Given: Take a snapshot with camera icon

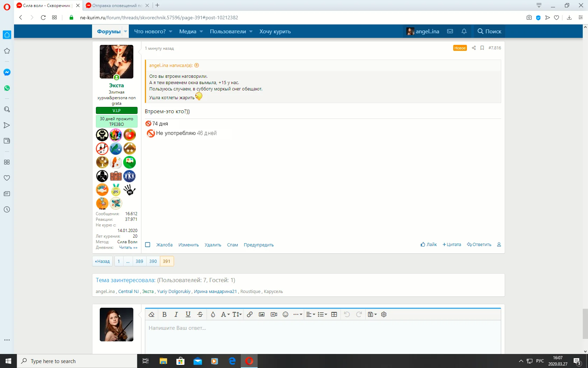Looking at the screenshot, I should pos(529,18).
